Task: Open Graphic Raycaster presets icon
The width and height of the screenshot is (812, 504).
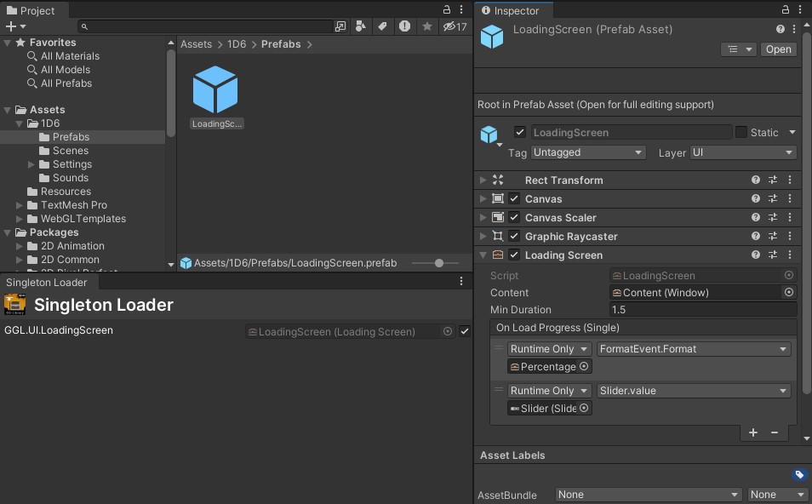Action: click(x=773, y=236)
